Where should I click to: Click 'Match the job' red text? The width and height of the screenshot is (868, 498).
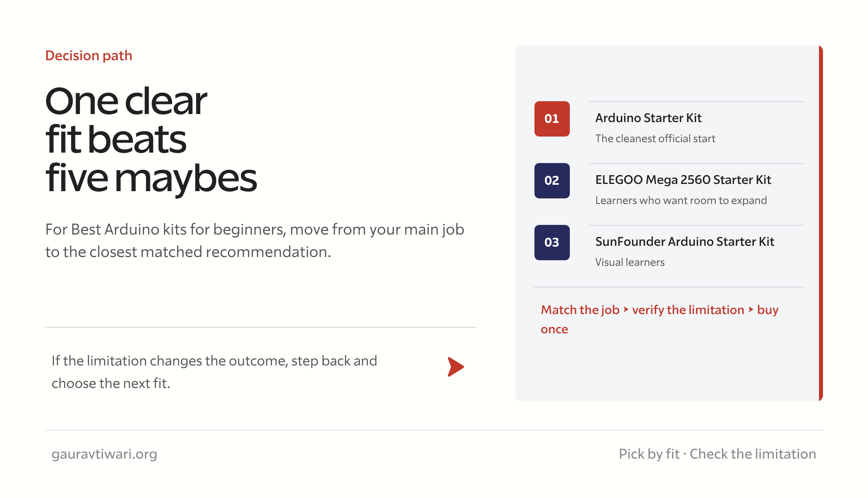pos(580,310)
